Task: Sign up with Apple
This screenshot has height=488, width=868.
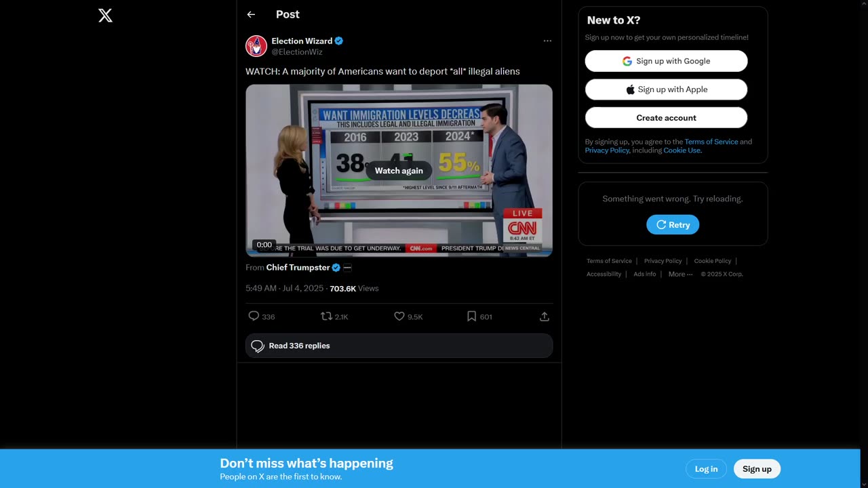Action: pos(666,89)
